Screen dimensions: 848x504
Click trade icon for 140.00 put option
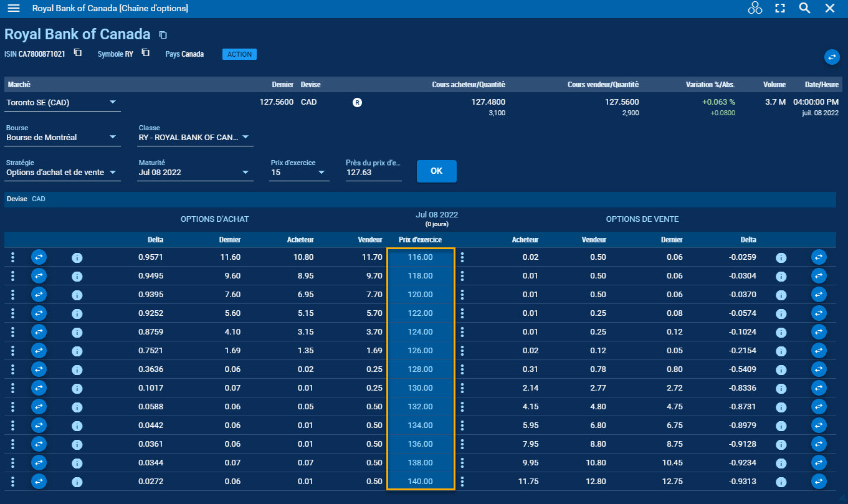coord(819,482)
